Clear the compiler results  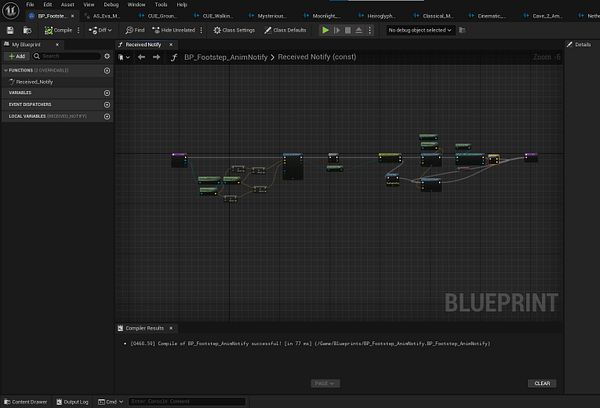(x=542, y=384)
